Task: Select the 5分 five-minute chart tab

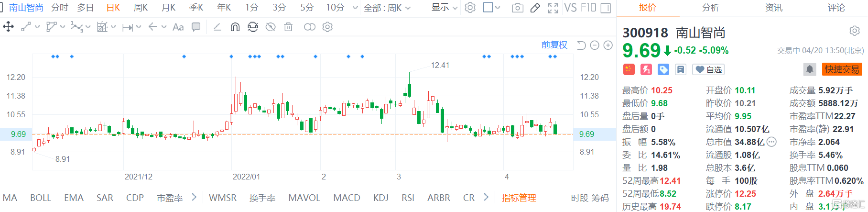Action: 307,8
